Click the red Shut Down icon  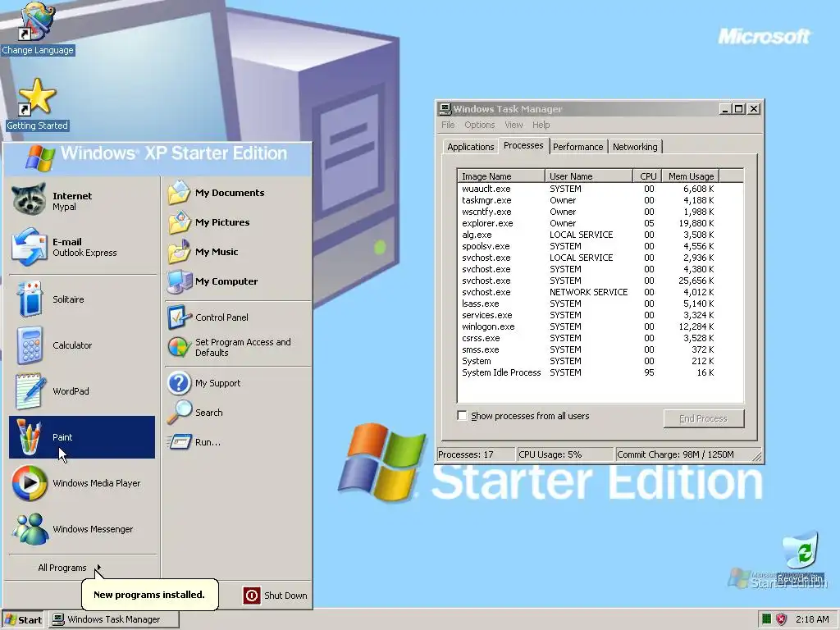(x=251, y=596)
